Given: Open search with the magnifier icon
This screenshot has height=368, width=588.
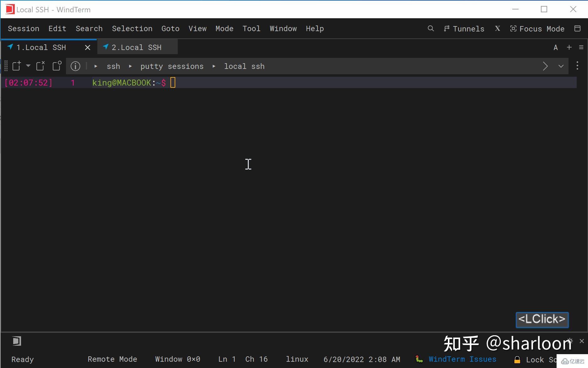Looking at the screenshot, I should point(431,29).
